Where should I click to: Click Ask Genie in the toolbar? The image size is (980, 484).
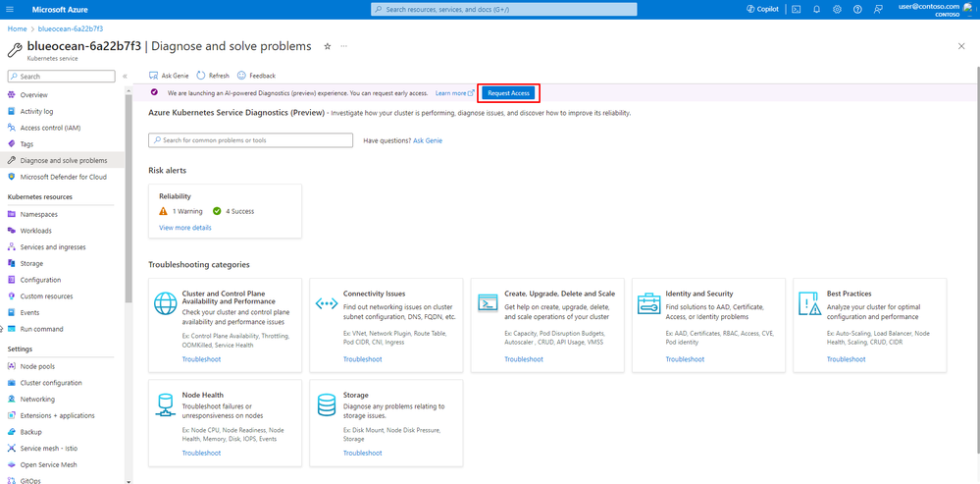pos(169,76)
